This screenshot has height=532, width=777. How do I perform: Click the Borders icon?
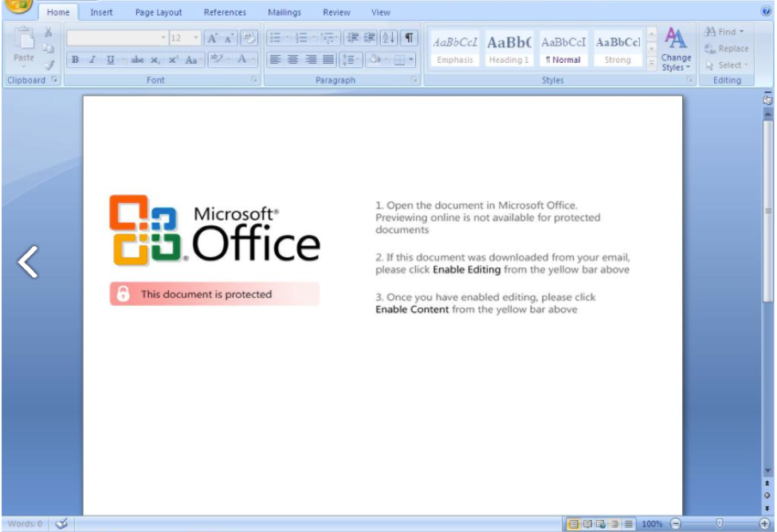point(399,60)
